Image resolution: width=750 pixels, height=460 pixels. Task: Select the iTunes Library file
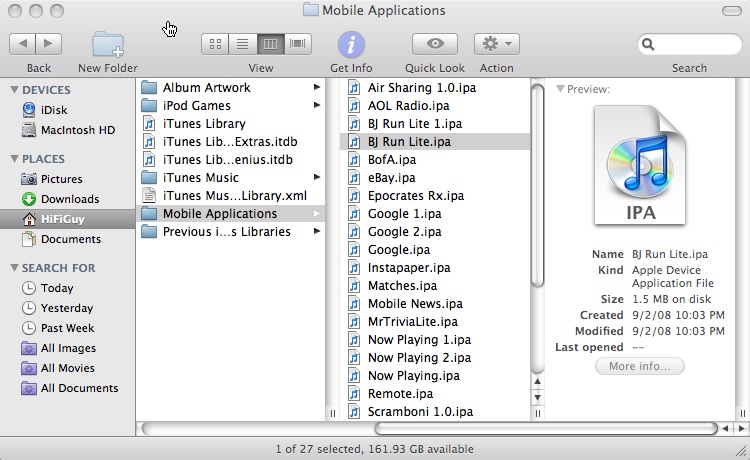tap(231, 123)
